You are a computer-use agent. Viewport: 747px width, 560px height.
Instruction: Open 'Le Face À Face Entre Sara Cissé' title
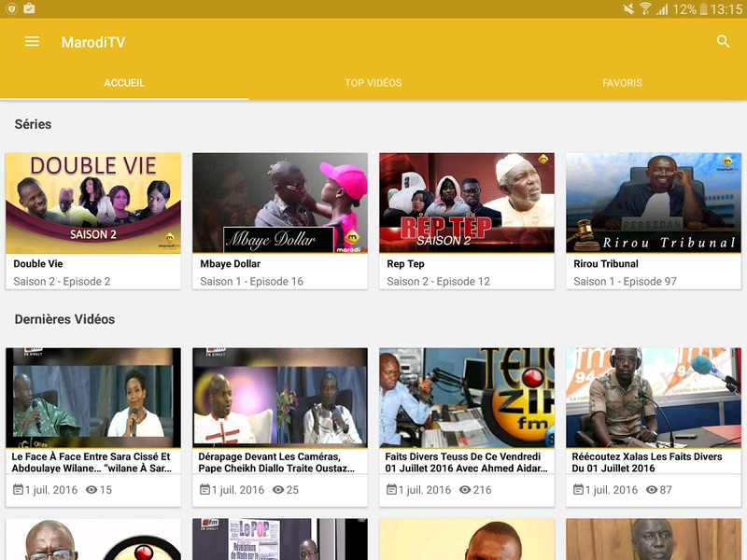click(x=92, y=462)
